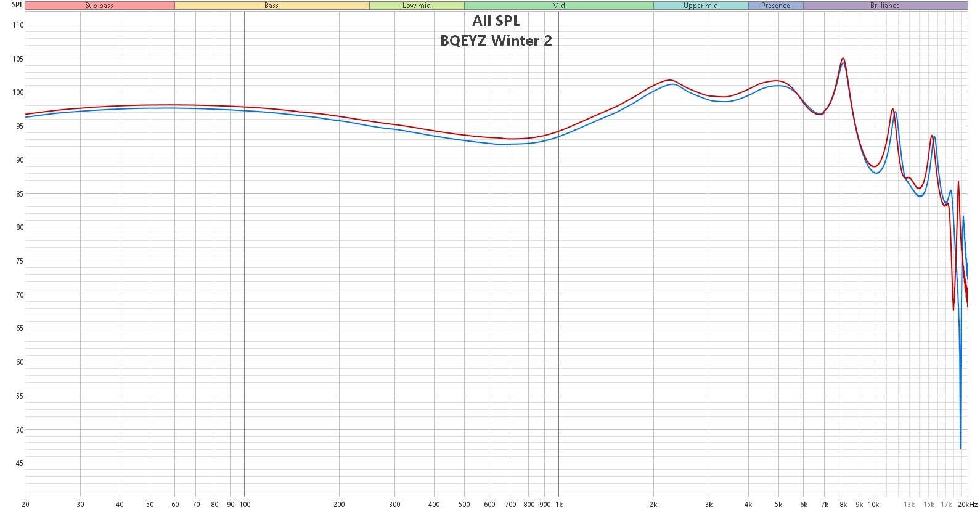Image resolution: width=980 pixels, height=512 pixels.
Task: Click the 900 frequency axis label
Action: click(x=545, y=505)
